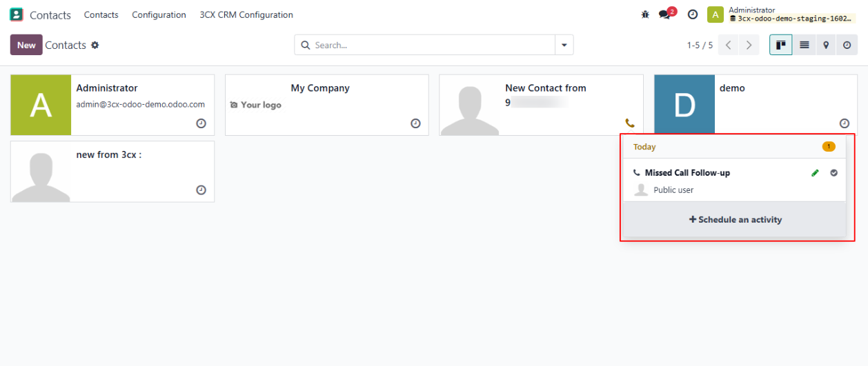
Task: Switch to Kanban view
Action: click(x=781, y=45)
